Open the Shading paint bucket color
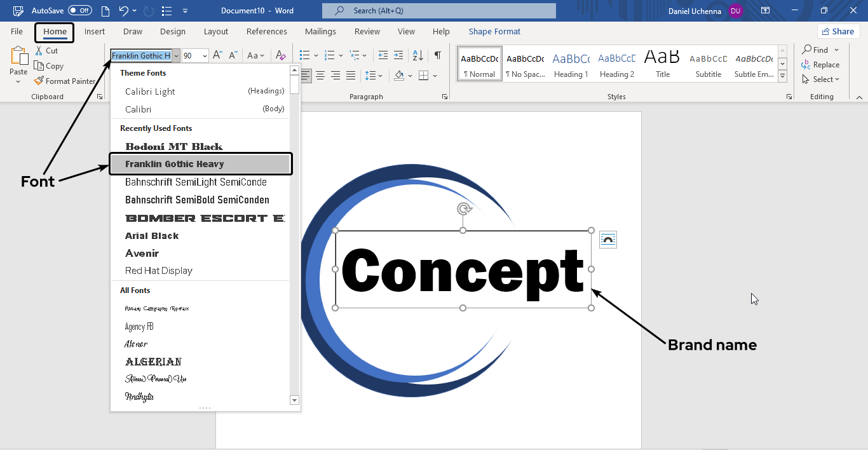The width and height of the screenshot is (868, 450). pos(399,76)
